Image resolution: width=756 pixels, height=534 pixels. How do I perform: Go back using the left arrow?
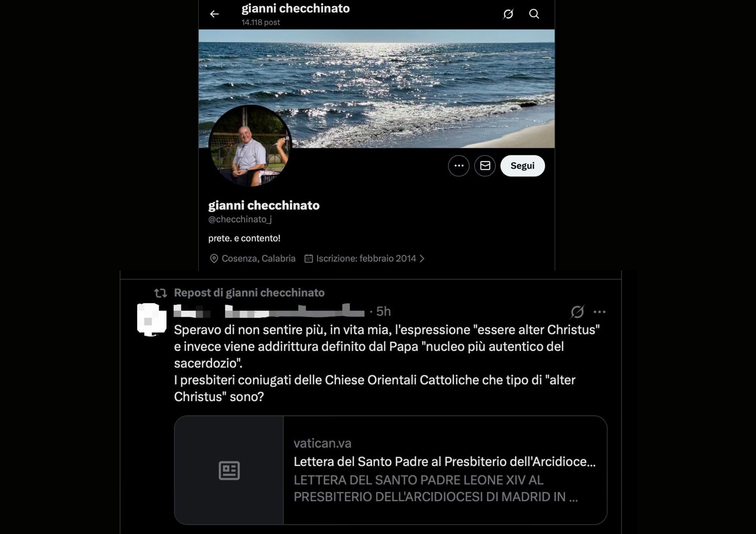click(214, 14)
